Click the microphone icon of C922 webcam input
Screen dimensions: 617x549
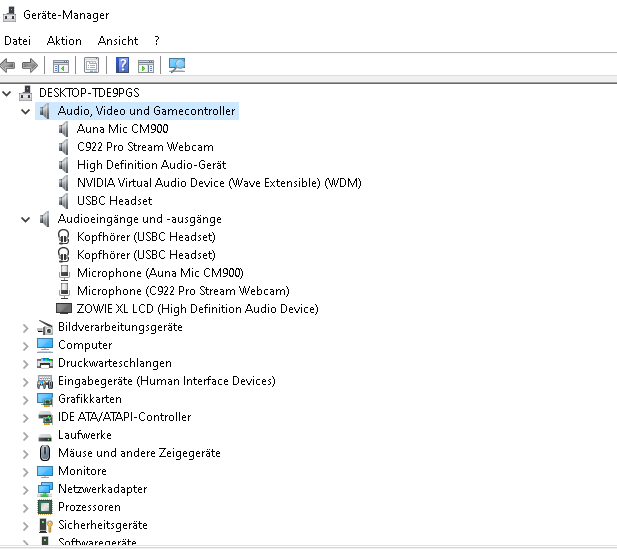tap(64, 291)
